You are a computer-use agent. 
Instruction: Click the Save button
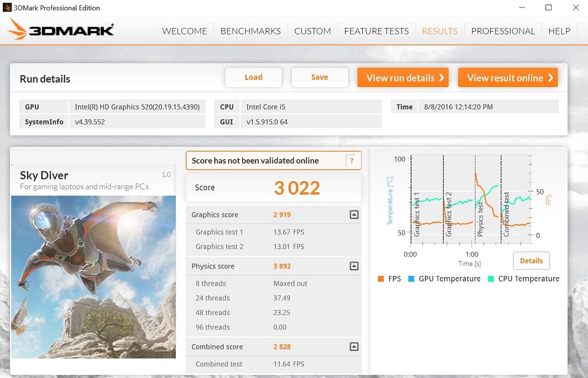pyautogui.click(x=320, y=77)
